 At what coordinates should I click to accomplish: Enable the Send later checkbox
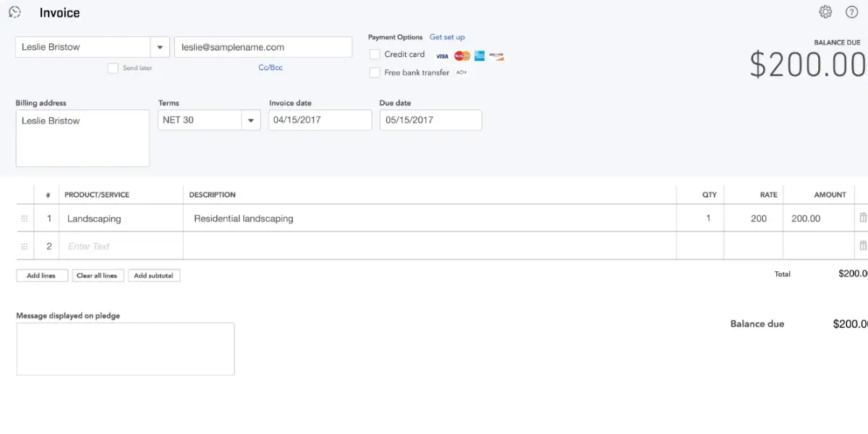113,68
